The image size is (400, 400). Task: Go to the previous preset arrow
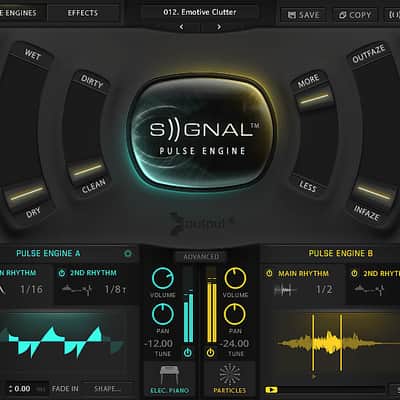coord(181,27)
